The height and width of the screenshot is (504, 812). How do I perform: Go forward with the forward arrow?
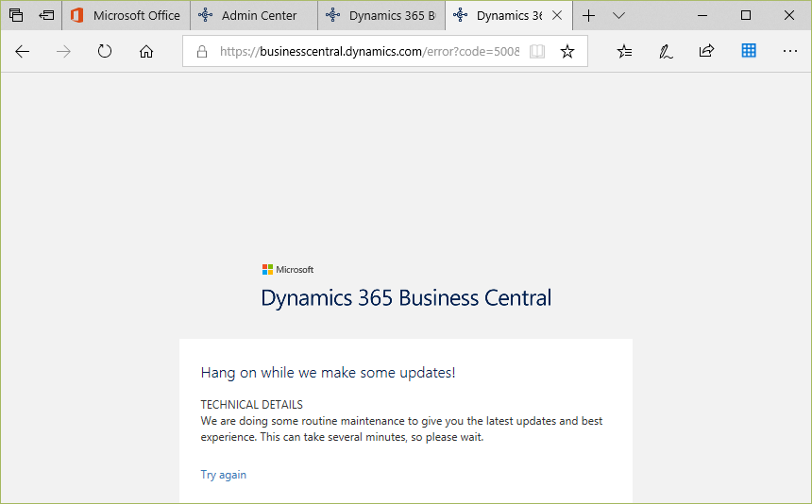click(63, 51)
